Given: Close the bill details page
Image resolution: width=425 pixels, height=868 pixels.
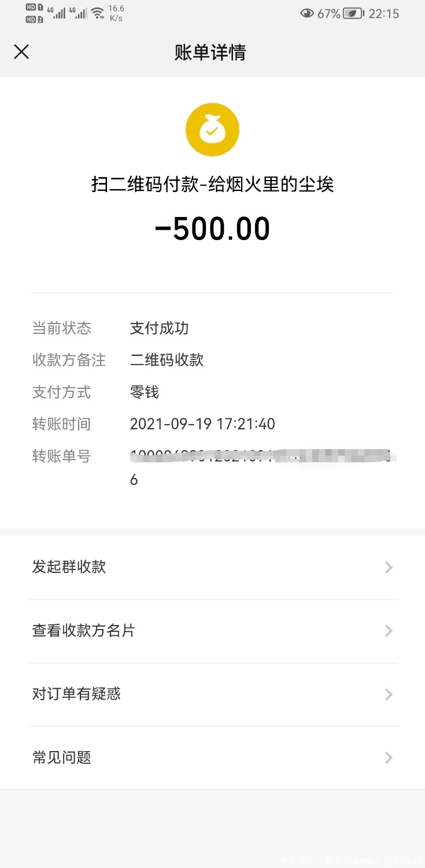Looking at the screenshot, I should click(21, 52).
